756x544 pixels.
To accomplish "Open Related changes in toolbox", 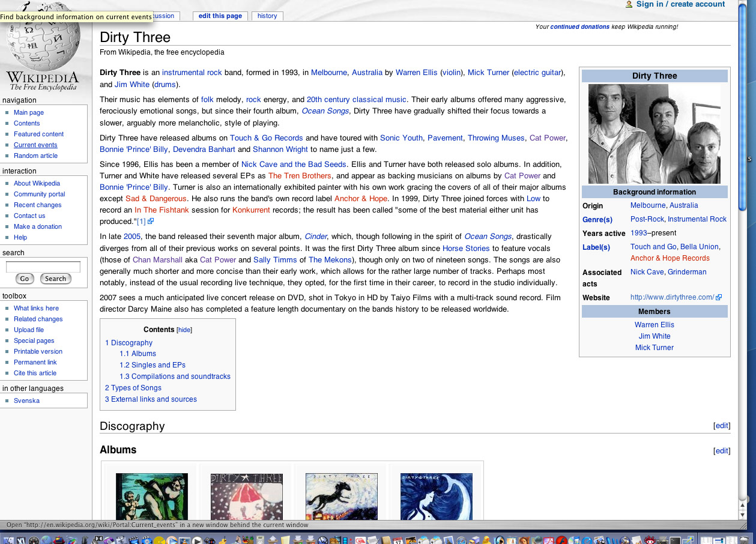I will click(x=38, y=319).
